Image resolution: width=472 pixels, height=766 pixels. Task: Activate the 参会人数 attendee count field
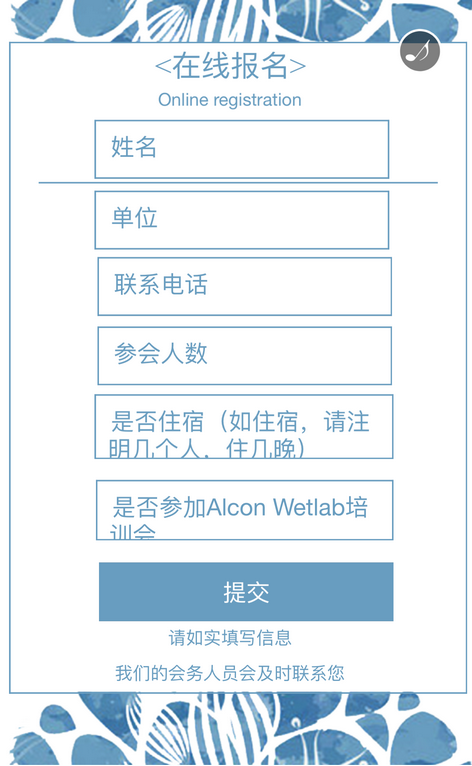click(245, 356)
